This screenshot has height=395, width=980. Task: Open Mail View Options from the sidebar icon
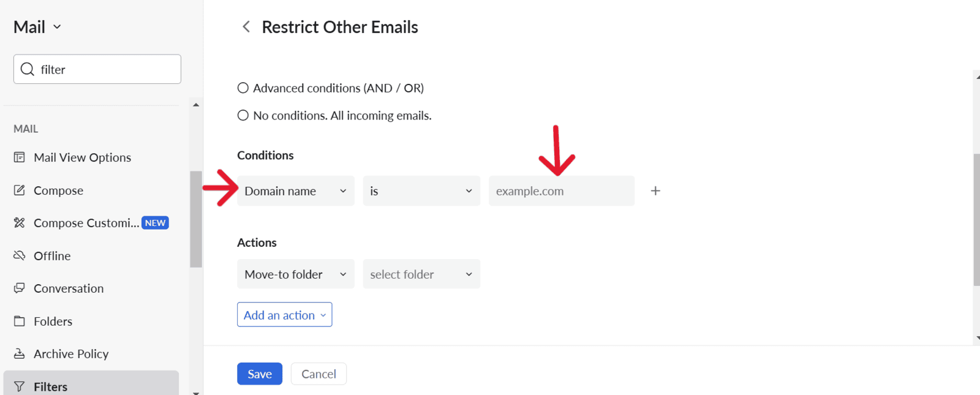20,157
